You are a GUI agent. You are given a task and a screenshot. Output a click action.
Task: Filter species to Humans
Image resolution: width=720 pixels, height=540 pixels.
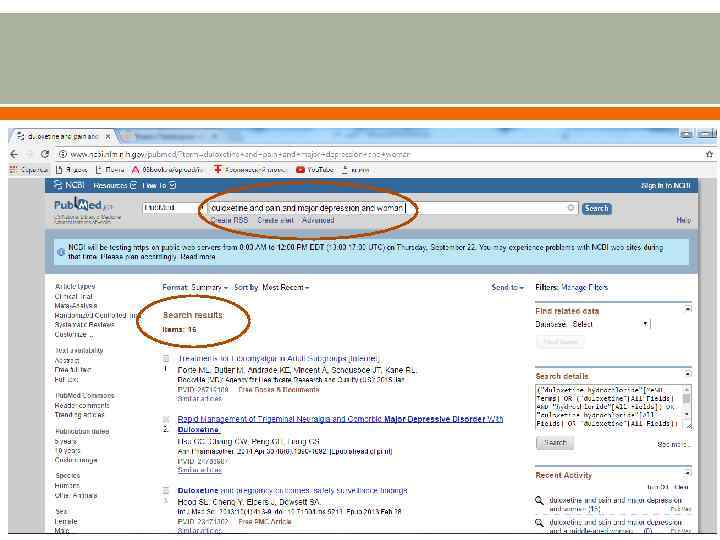(x=67, y=485)
